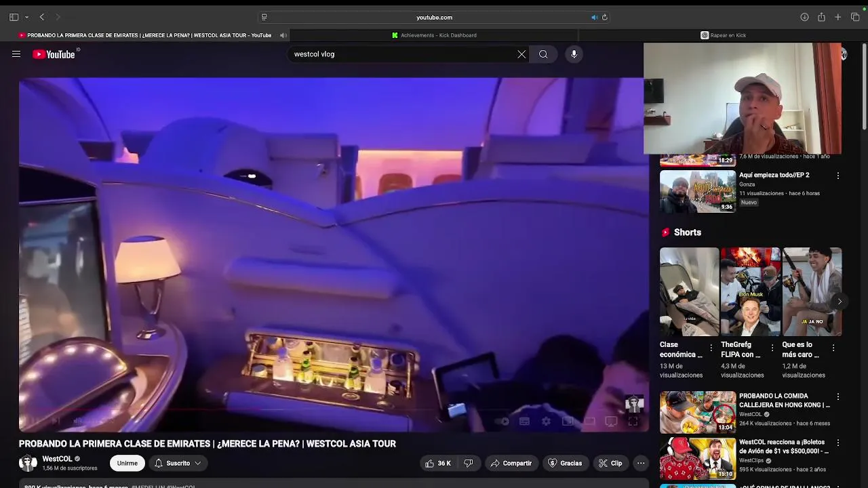Image resolution: width=868 pixels, height=488 pixels.
Task: Open options for the 'Clase económica' Short
Action: coord(711,348)
